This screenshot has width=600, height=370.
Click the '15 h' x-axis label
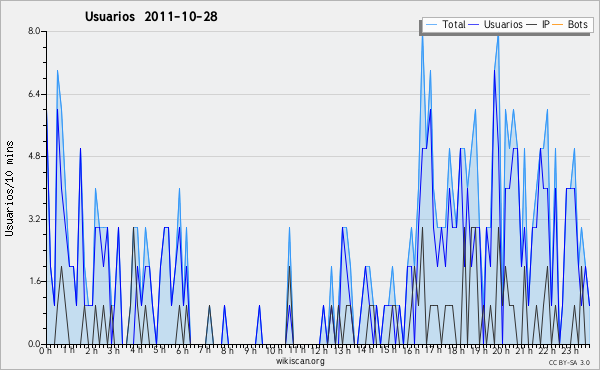tap(388, 350)
